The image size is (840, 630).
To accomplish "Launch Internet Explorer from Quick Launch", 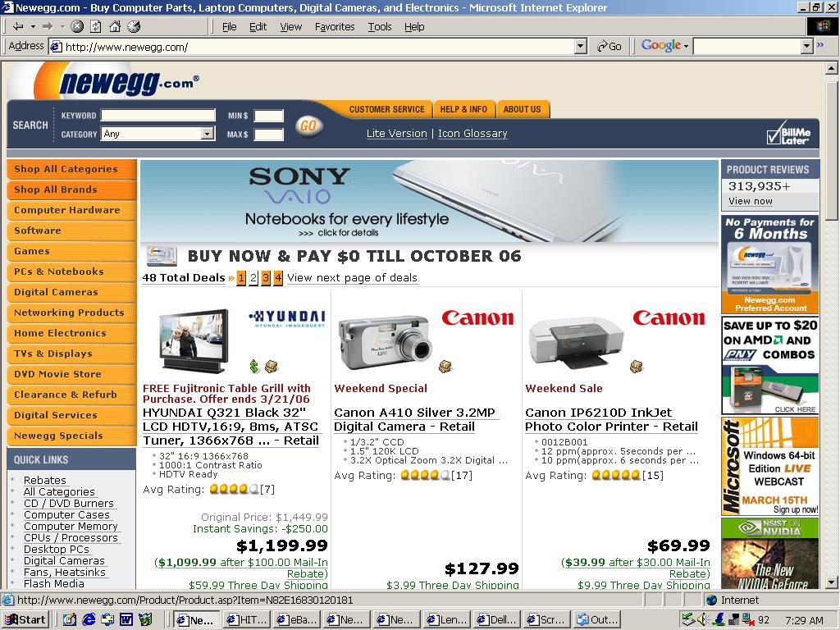I will click(x=89, y=620).
